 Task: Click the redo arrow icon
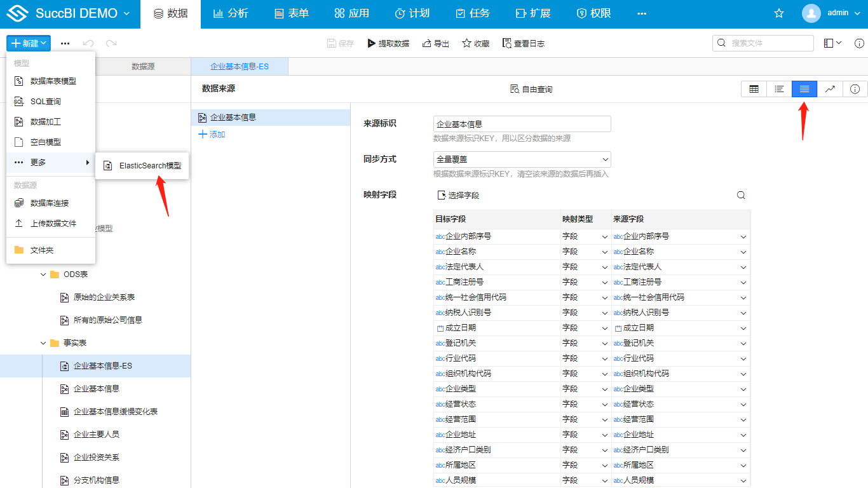click(111, 43)
